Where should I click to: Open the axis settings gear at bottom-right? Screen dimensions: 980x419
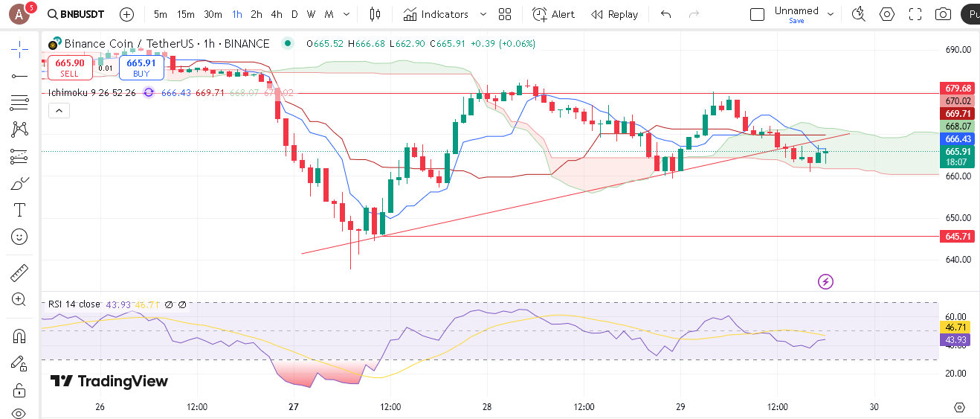[959, 407]
